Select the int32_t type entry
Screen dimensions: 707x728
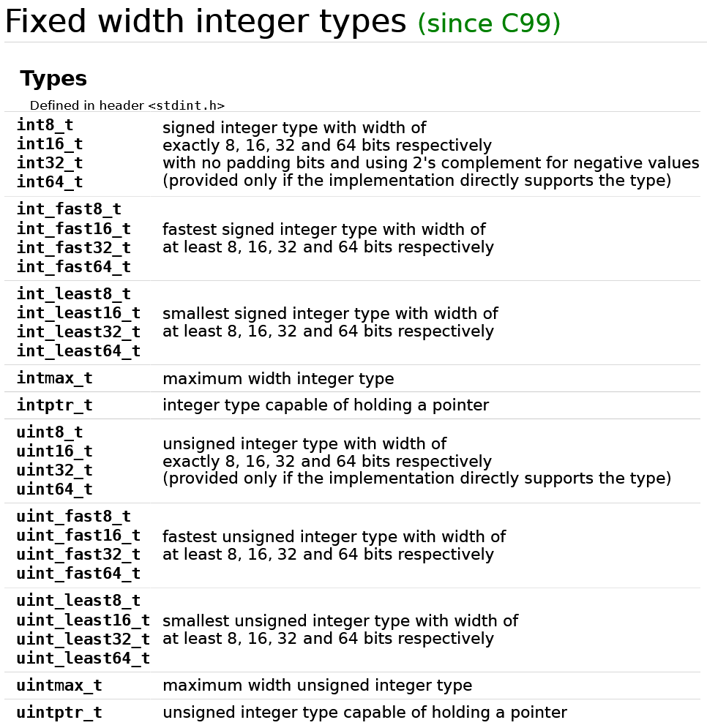click(50, 162)
